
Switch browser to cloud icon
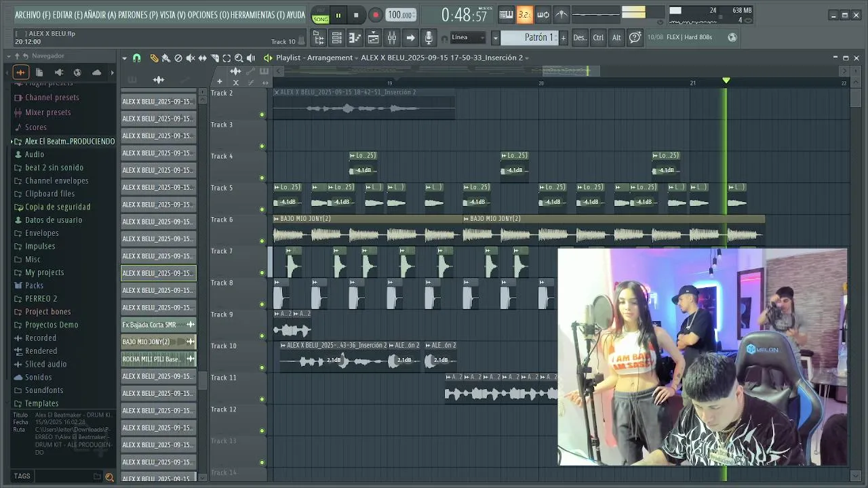tap(96, 73)
